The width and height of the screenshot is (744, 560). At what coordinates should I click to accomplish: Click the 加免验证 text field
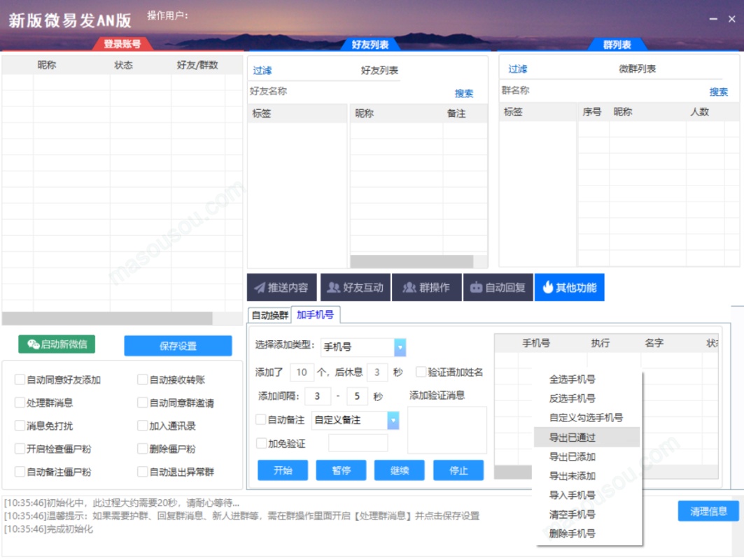tap(358, 443)
